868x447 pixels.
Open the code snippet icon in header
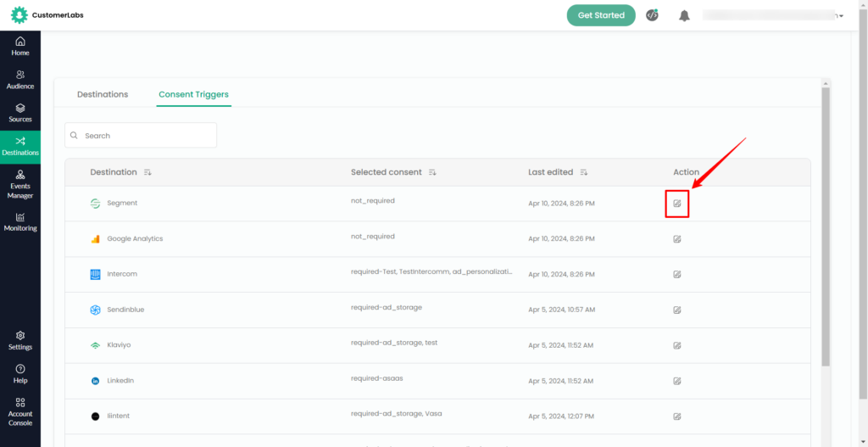[x=652, y=15]
